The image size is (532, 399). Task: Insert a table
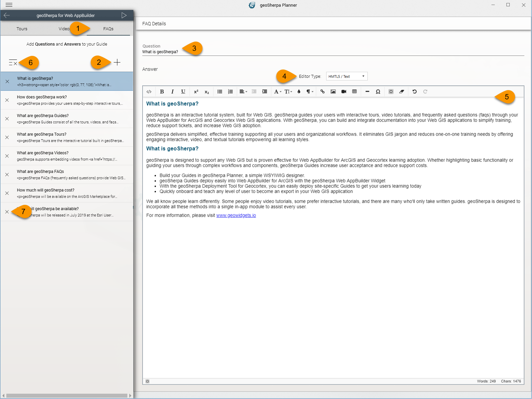coord(354,92)
